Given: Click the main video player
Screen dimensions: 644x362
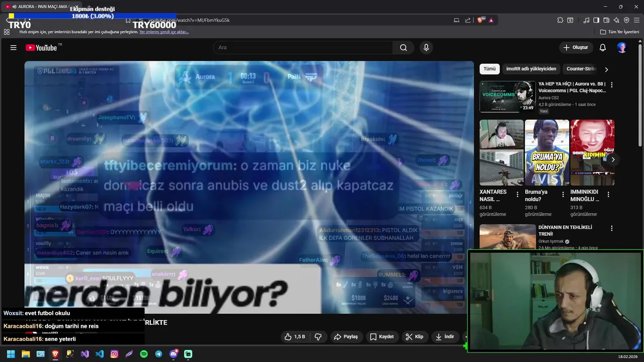Looking at the screenshot, I should coord(249,187).
